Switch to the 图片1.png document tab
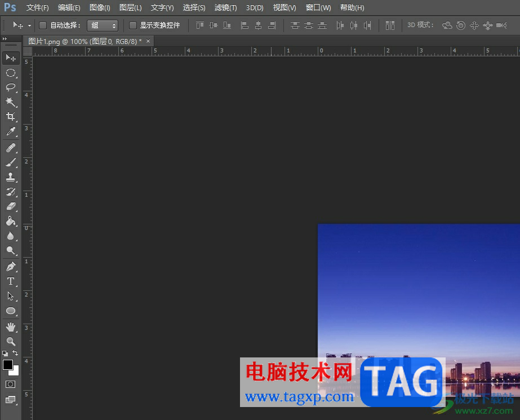The height and width of the screenshot is (420, 520). [x=85, y=41]
